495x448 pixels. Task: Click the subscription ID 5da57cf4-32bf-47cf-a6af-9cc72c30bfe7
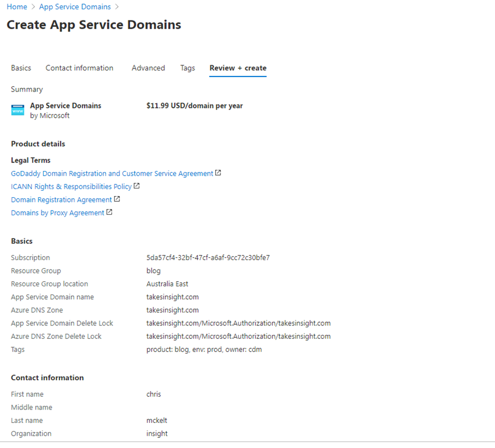tap(208, 257)
